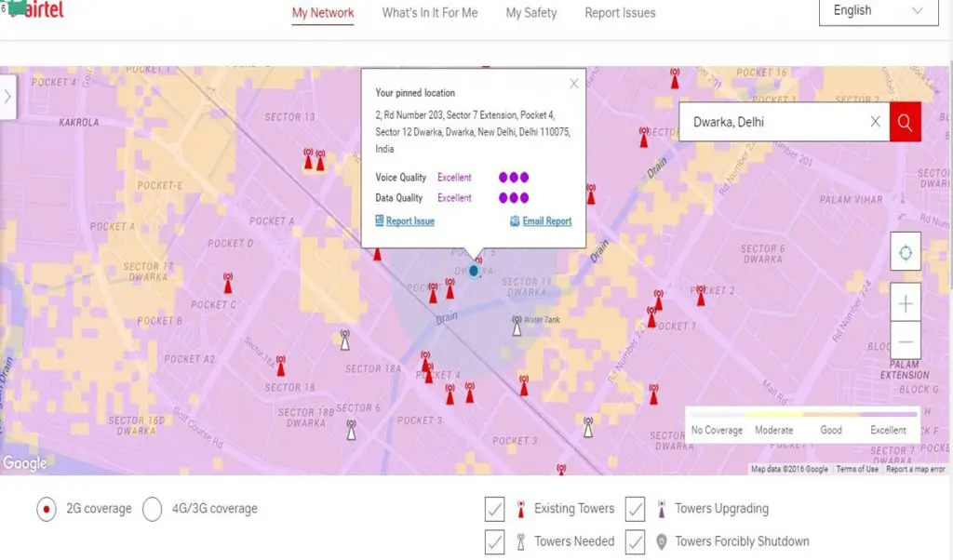Click the Terms of Use link

(857, 469)
